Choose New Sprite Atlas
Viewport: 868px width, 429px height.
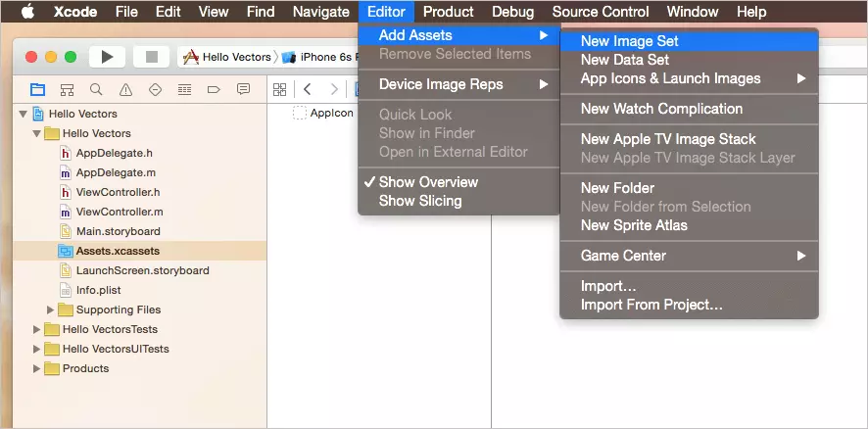[689, 225]
